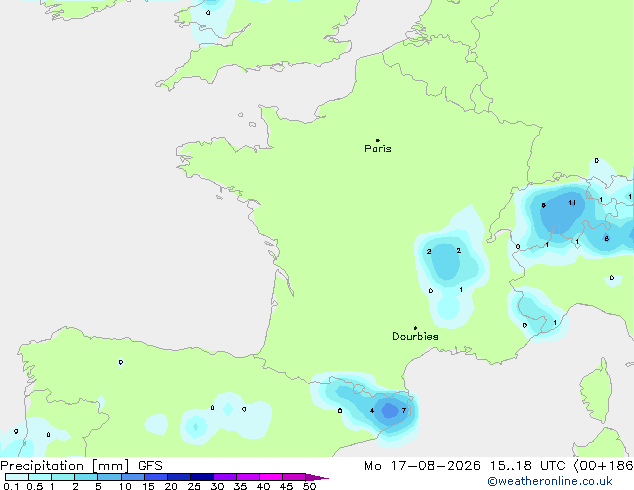
Task: Click the Dourbies city label
Action: [415, 336]
